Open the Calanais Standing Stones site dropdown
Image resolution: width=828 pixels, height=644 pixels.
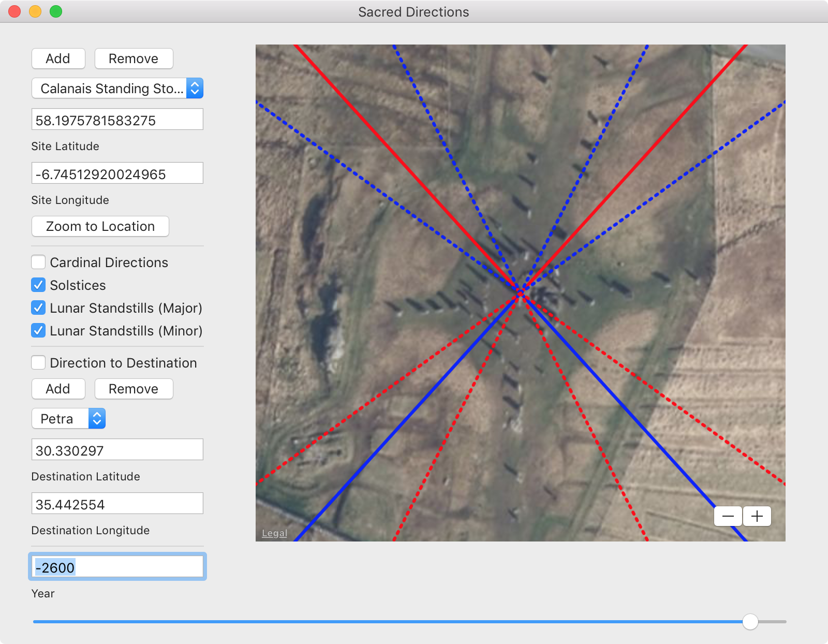tap(117, 89)
